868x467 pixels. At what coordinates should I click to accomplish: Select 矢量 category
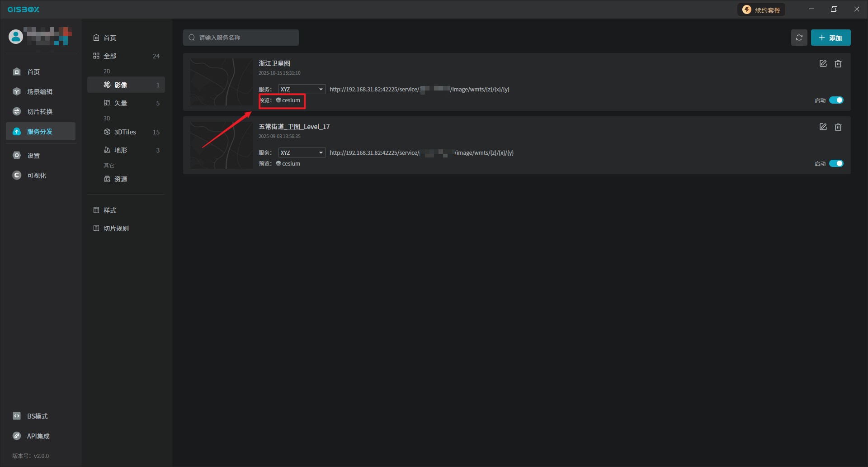[x=121, y=103]
